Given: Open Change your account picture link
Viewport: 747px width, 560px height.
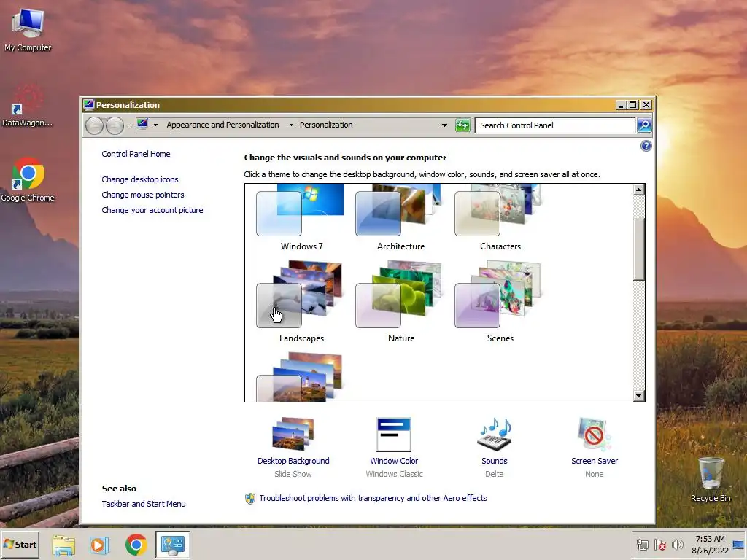Looking at the screenshot, I should point(152,210).
